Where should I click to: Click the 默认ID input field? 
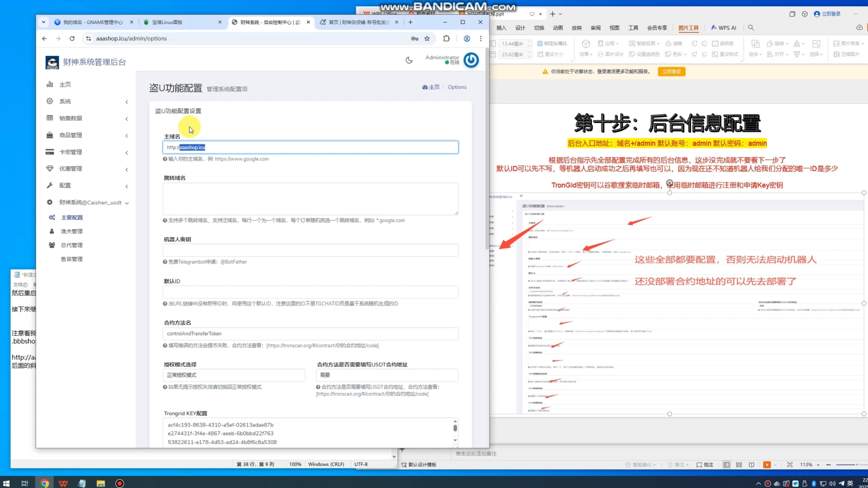pyautogui.click(x=310, y=292)
